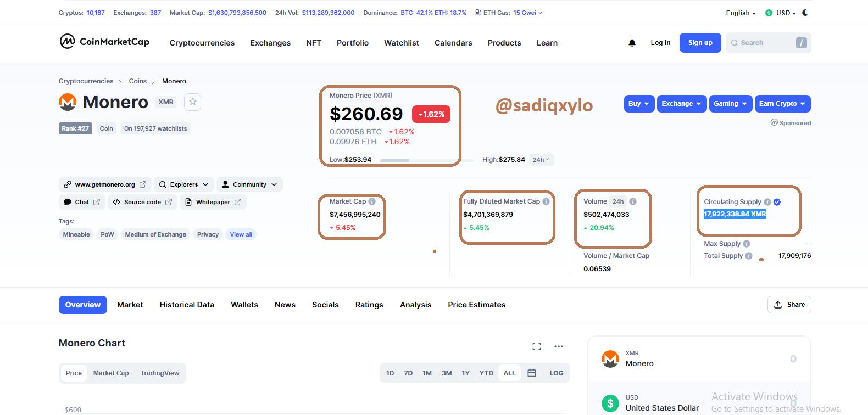Open the Price Estimates tab
Screen dimensions: 868x415
pyautogui.click(x=476, y=305)
